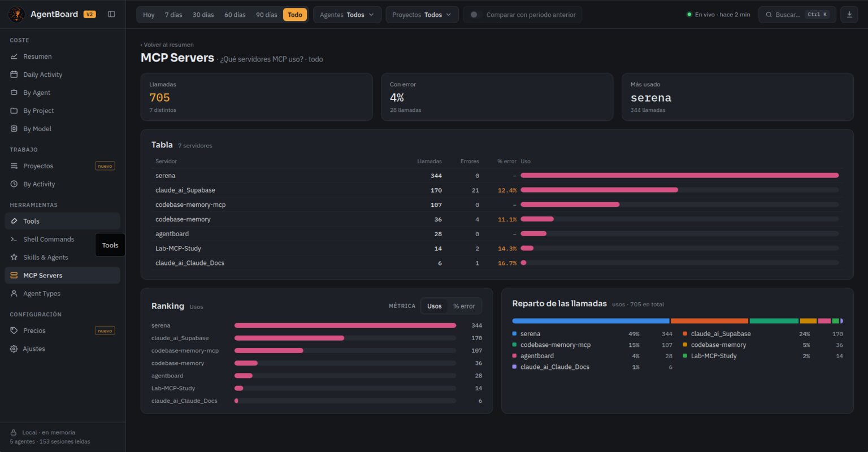Click the download export icon
This screenshot has width=868, height=452.
point(849,15)
